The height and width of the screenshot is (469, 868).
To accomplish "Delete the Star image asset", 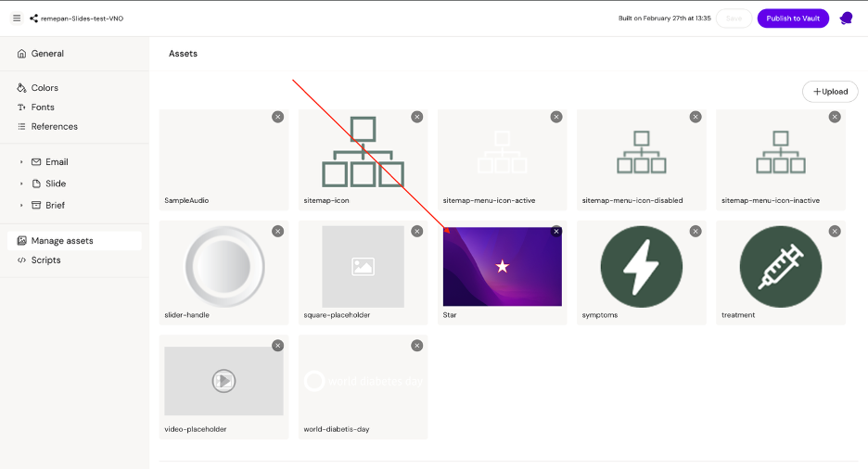I will click(556, 231).
